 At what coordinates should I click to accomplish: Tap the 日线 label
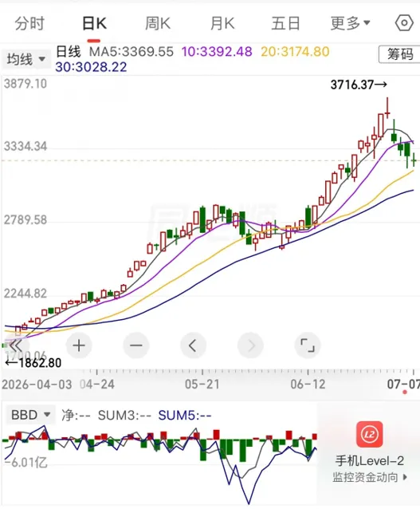click(69, 52)
